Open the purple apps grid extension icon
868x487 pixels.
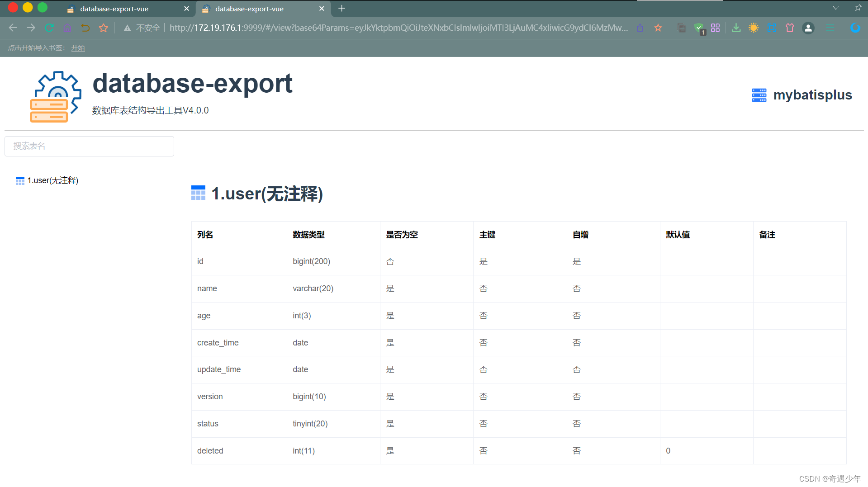click(715, 28)
